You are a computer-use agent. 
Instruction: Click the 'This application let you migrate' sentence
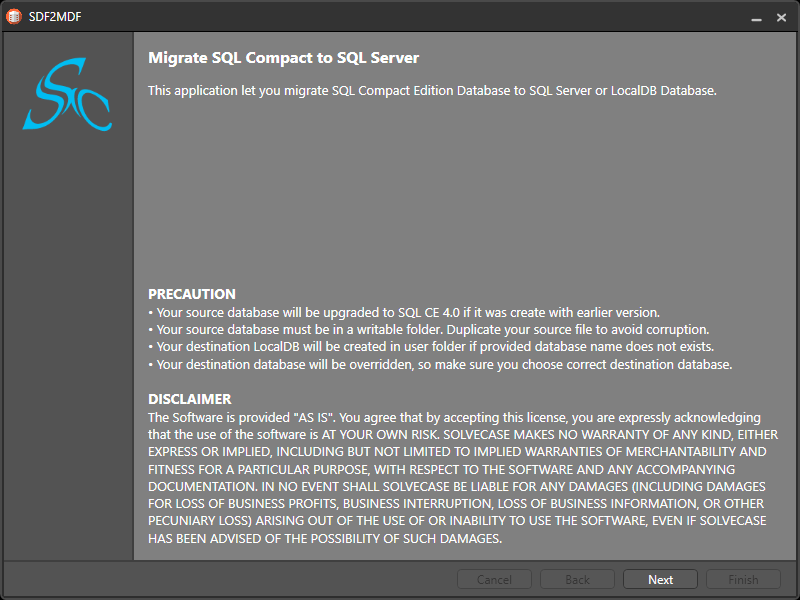tap(432, 91)
